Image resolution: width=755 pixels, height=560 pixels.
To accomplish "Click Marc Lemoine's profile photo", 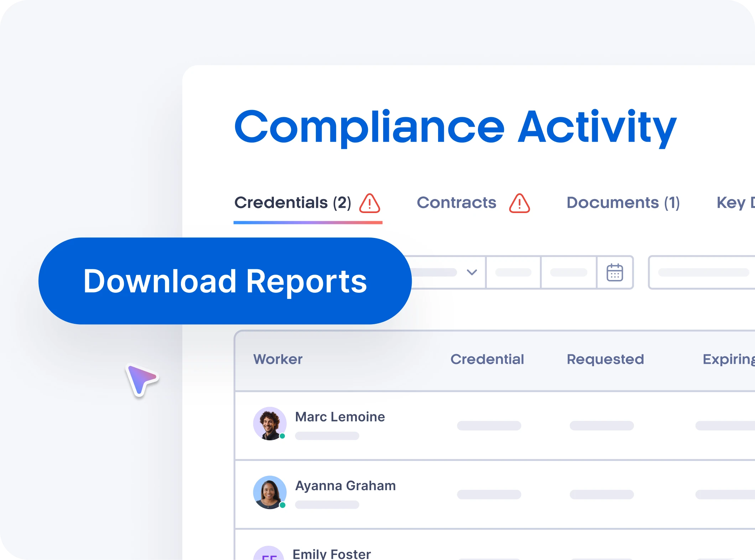I will point(270,423).
